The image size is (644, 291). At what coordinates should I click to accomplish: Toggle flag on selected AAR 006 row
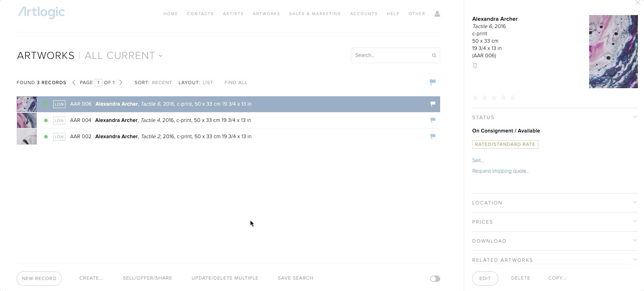click(x=432, y=104)
